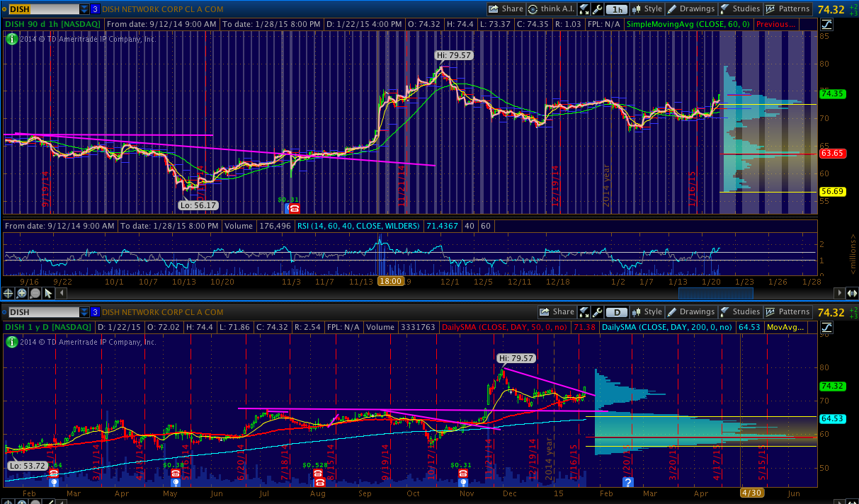
Task: Click the green 74.35 price tag on upper axis
Action: [x=831, y=93]
